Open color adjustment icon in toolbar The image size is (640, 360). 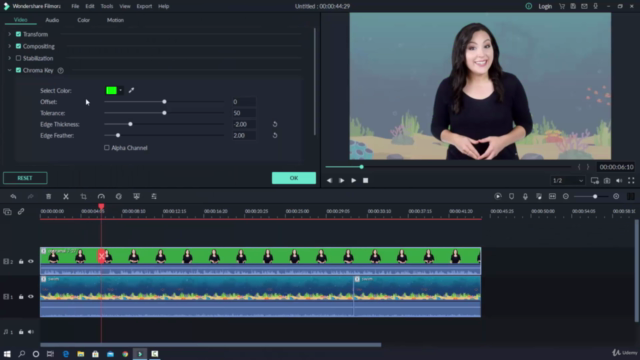[119, 196]
